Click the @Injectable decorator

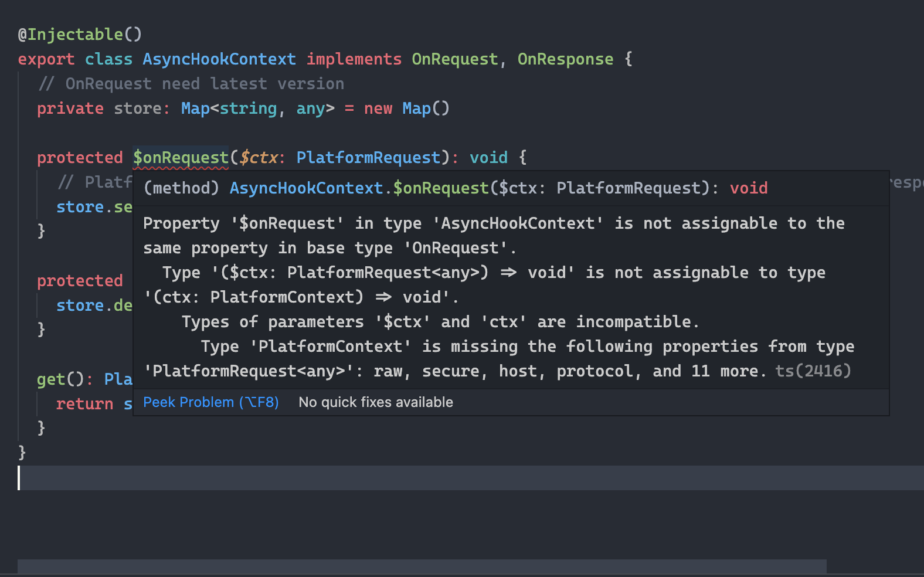click(80, 34)
